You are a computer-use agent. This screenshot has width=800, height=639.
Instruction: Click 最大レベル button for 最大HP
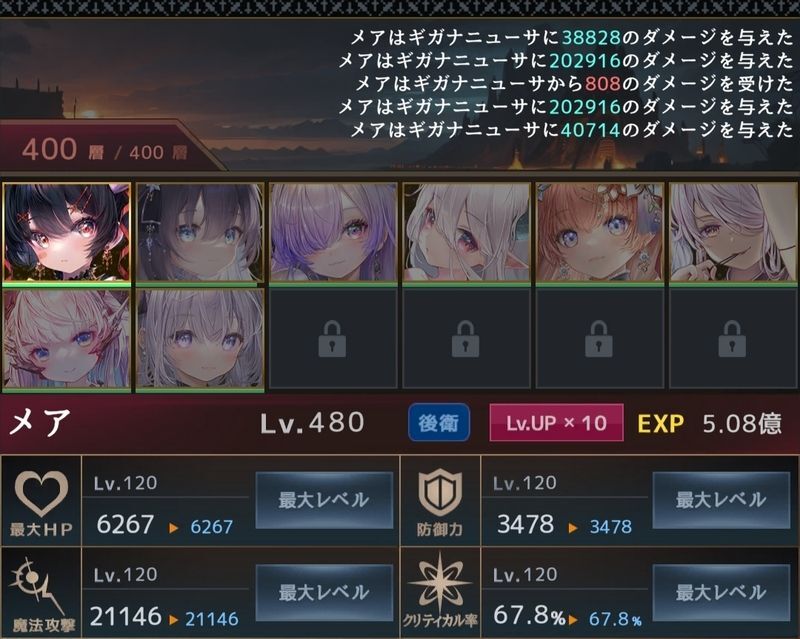click(324, 500)
